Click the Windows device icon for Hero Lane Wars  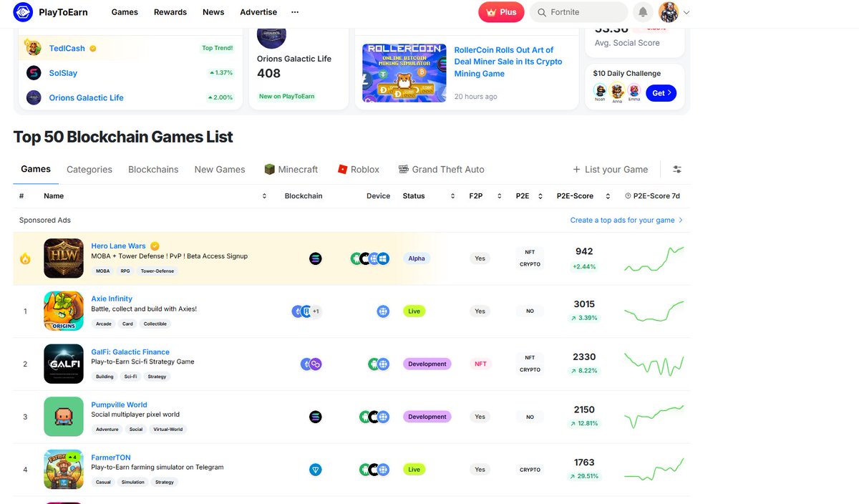click(x=383, y=258)
